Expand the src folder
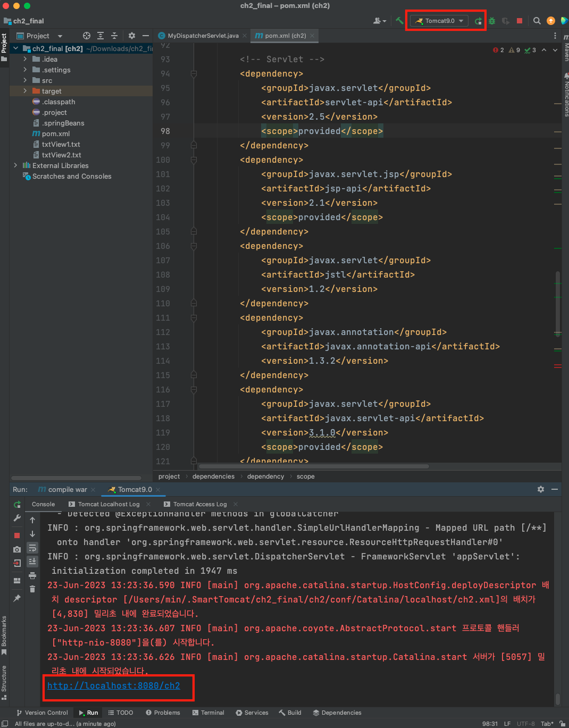The width and height of the screenshot is (569, 728). [x=25, y=80]
